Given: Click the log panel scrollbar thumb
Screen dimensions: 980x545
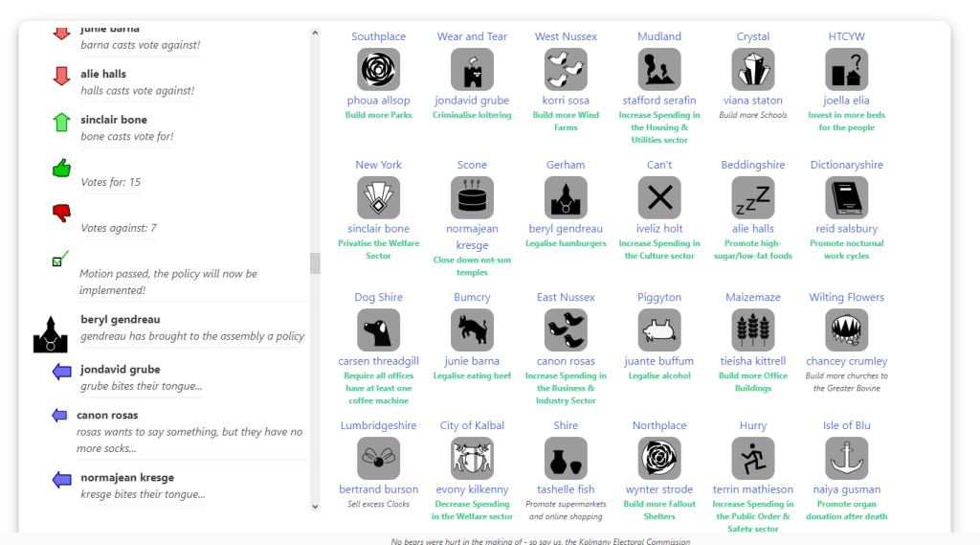Looking at the screenshot, I should point(315,263).
